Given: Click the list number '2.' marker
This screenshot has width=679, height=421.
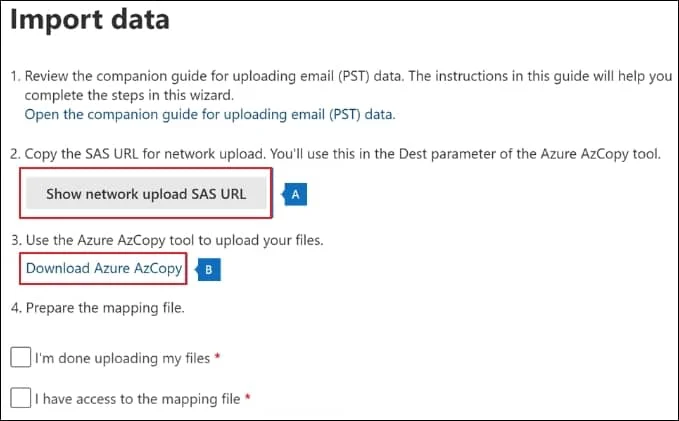Looking at the screenshot, I should (15, 154).
